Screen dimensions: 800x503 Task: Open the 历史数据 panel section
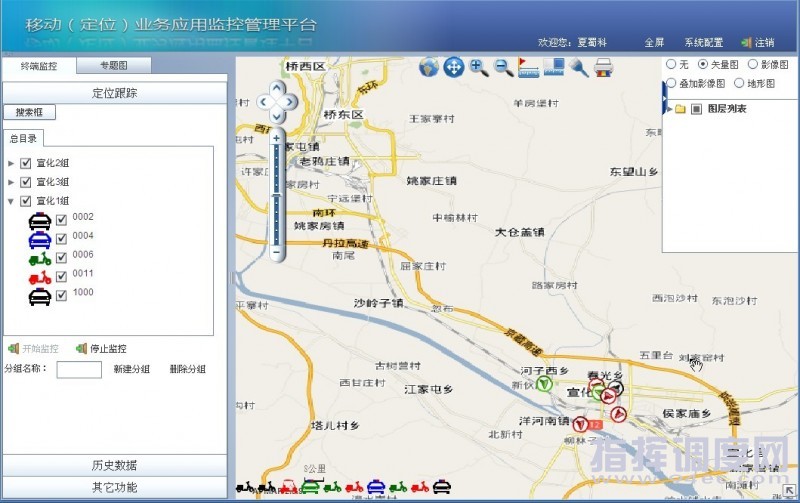pos(114,465)
